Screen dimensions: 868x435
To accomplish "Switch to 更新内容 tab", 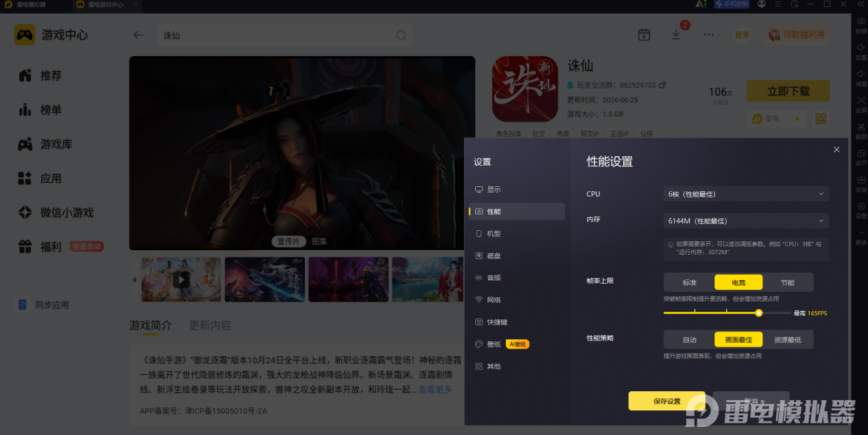I will coord(210,325).
